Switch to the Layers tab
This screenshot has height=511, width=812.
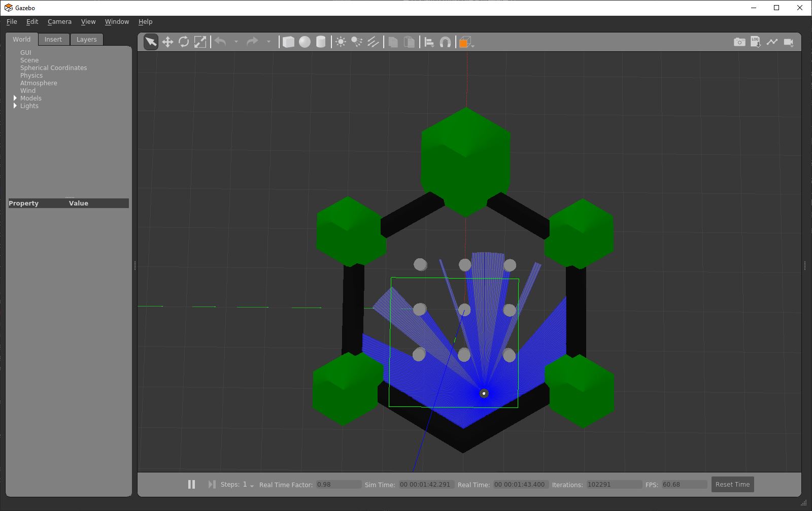pyautogui.click(x=86, y=39)
